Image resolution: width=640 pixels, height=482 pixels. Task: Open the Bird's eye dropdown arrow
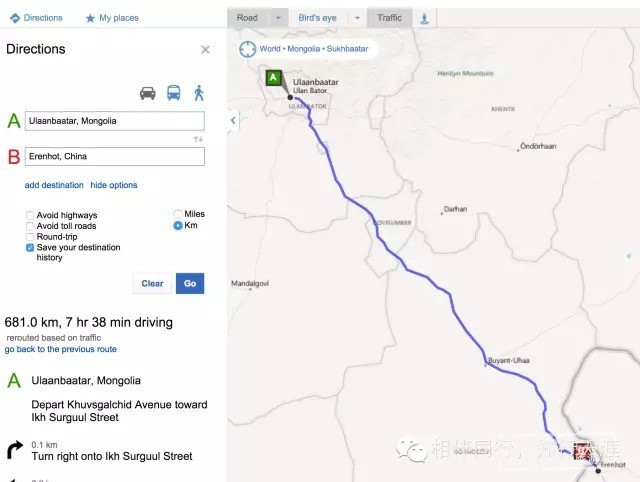357,18
